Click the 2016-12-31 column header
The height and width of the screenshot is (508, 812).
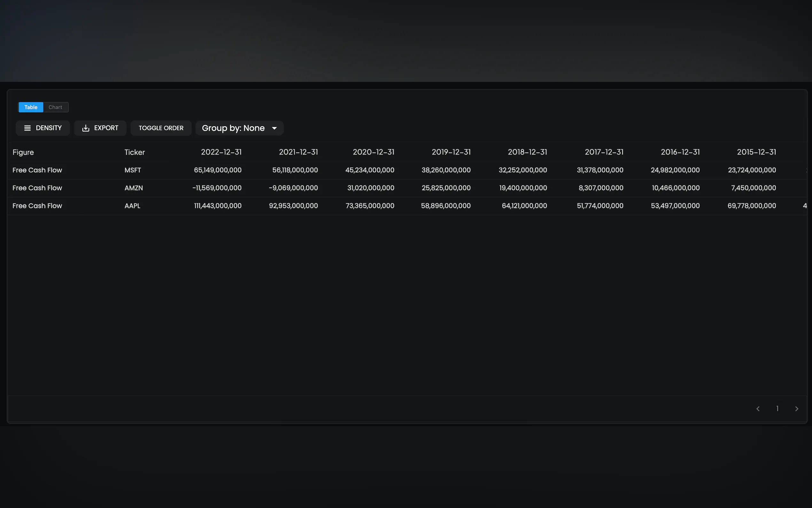coord(680,152)
